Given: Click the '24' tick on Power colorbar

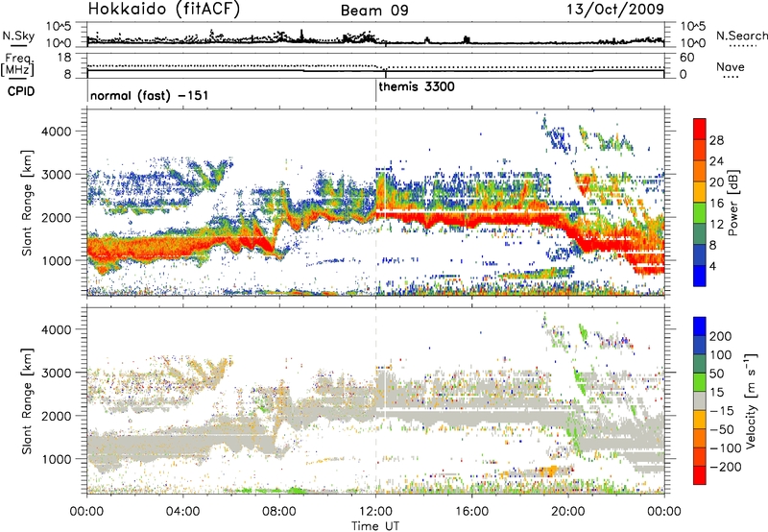Looking at the screenshot, I should pyautogui.click(x=716, y=161).
